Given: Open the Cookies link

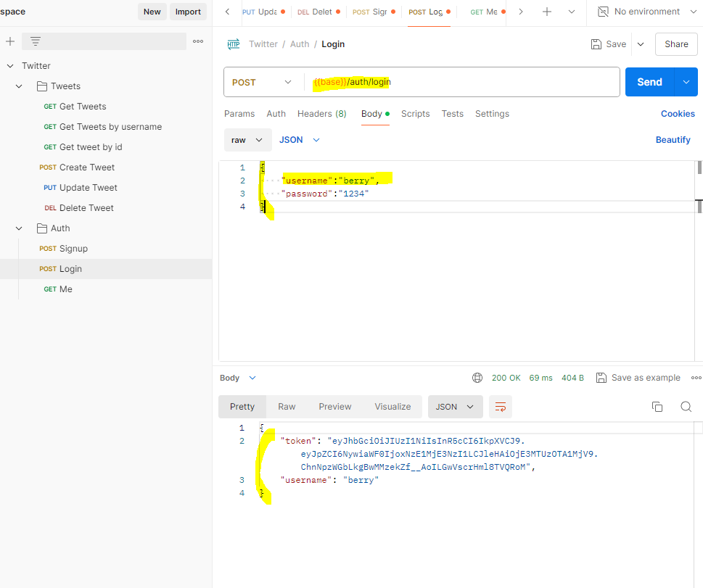Looking at the screenshot, I should pyautogui.click(x=678, y=114).
